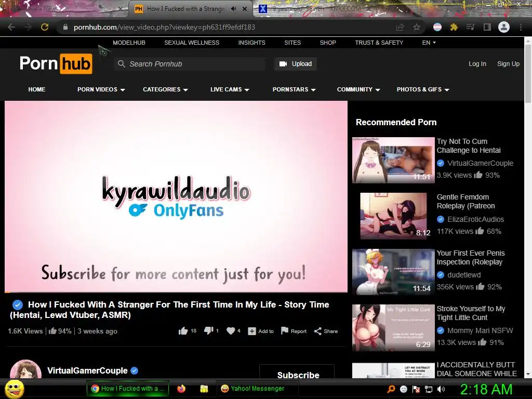Open the SHOP top link
532x399 pixels.
click(x=328, y=43)
